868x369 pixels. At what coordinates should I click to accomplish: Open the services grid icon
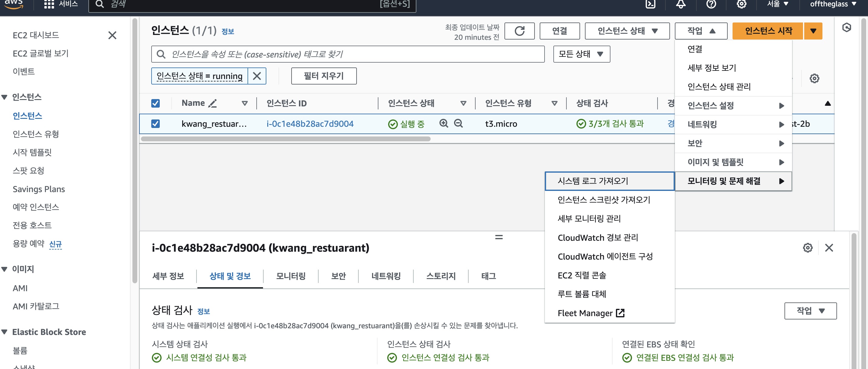click(49, 4)
